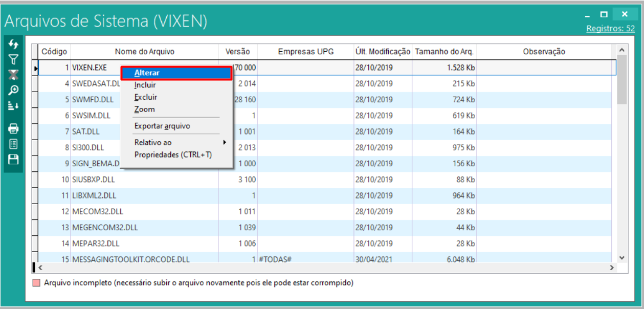Viewport: 644px width, 309px height.
Task: Open the filter funnel tool
Action: click(x=13, y=59)
